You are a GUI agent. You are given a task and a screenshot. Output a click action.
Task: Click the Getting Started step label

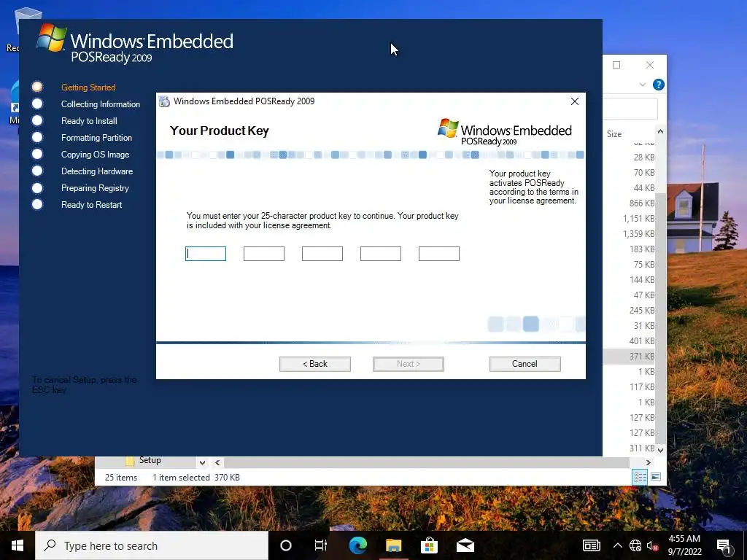point(88,87)
